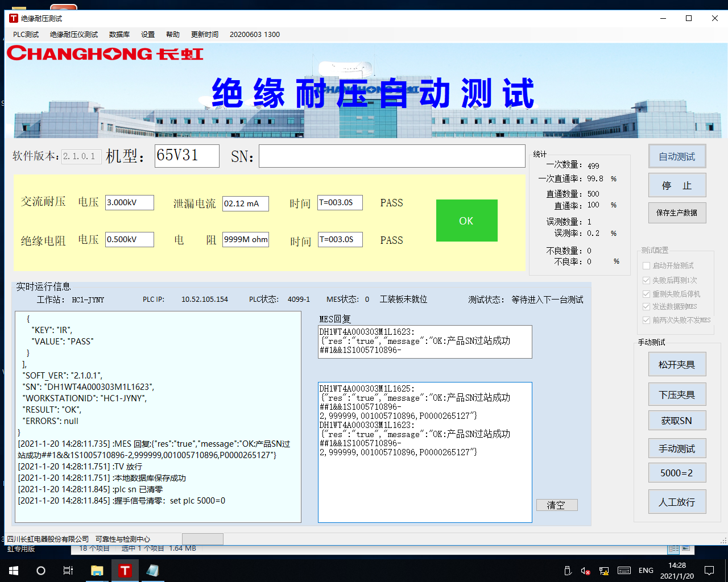Click the 直通数量 value 500
Viewport: 728px width, 582px height.
(x=593, y=194)
